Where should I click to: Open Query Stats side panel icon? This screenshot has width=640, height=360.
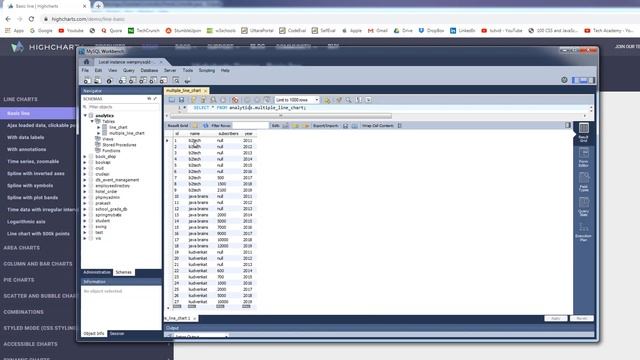[x=584, y=207]
